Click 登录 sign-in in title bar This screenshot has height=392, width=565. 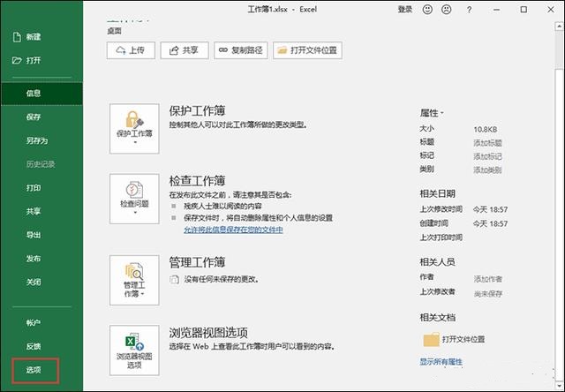pyautogui.click(x=405, y=10)
